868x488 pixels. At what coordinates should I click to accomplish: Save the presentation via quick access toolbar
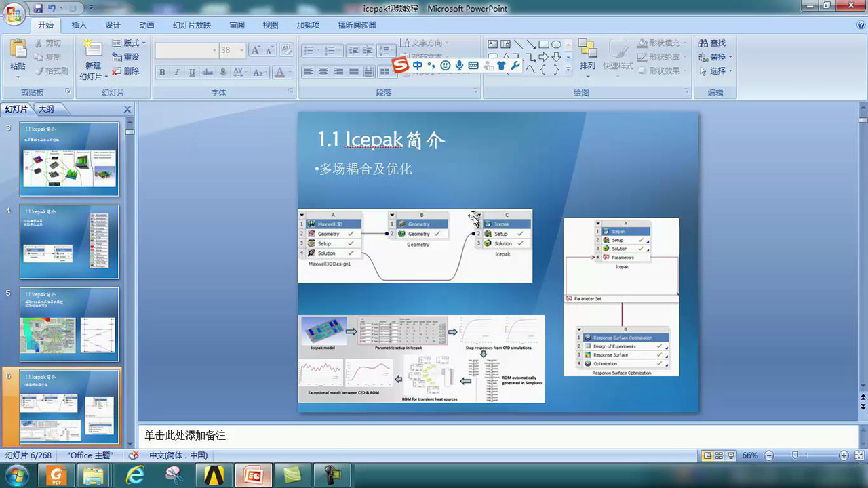[38, 8]
